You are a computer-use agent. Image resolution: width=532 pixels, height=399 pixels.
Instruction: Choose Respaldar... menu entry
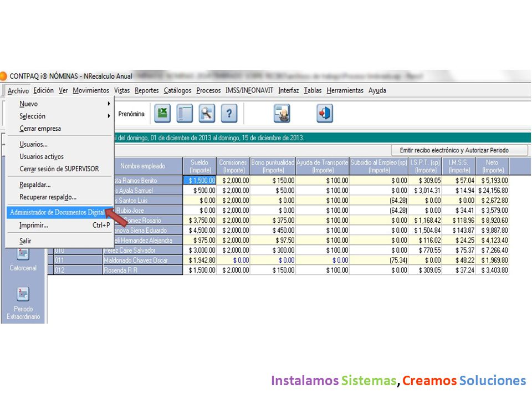pyautogui.click(x=60, y=185)
